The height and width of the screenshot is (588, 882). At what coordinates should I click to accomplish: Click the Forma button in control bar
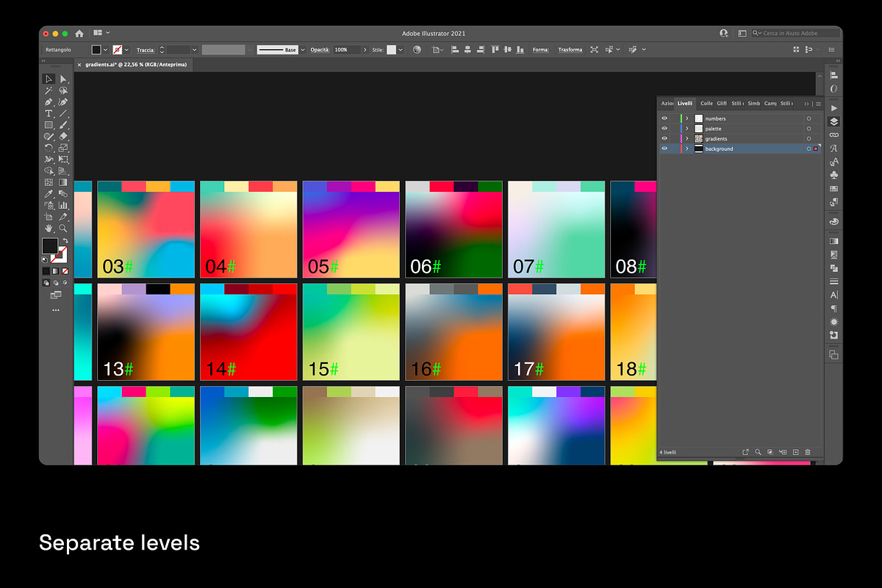541,49
